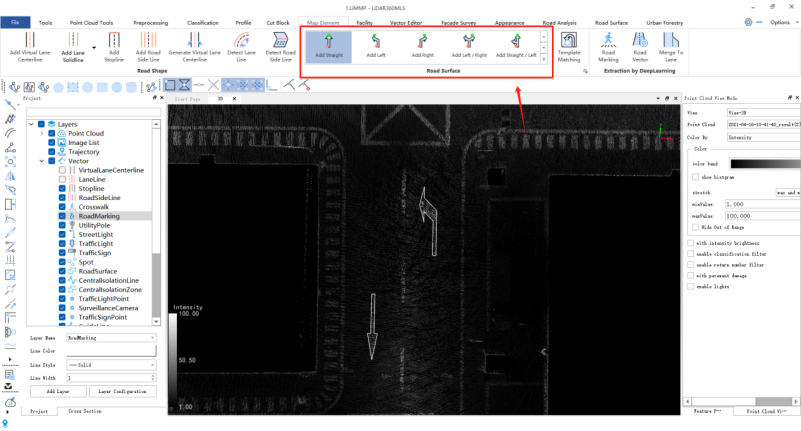Click the Road Vector tool

click(640, 47)
